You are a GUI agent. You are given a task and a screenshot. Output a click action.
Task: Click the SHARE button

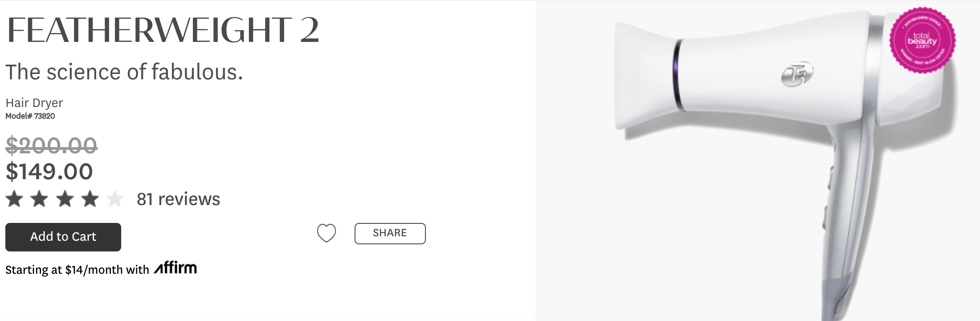click(390, 233)
